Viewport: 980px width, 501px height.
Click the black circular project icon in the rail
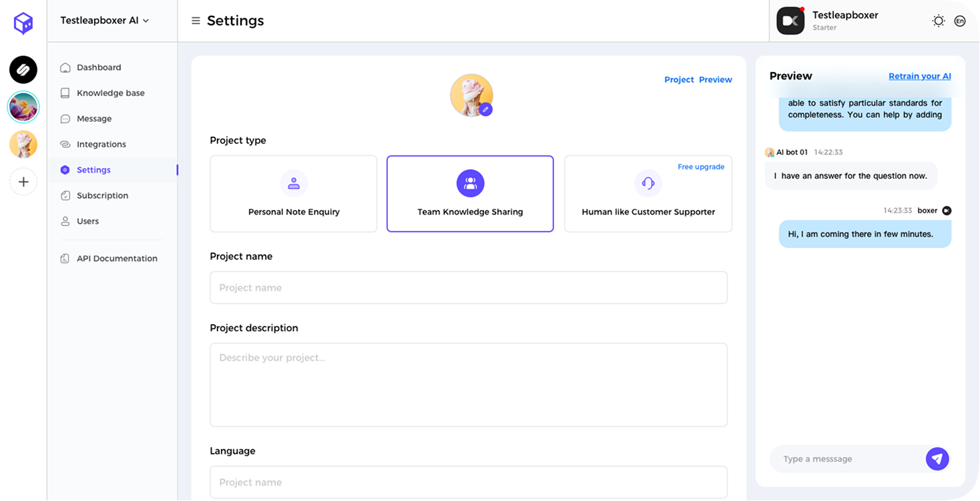(23, 70)
